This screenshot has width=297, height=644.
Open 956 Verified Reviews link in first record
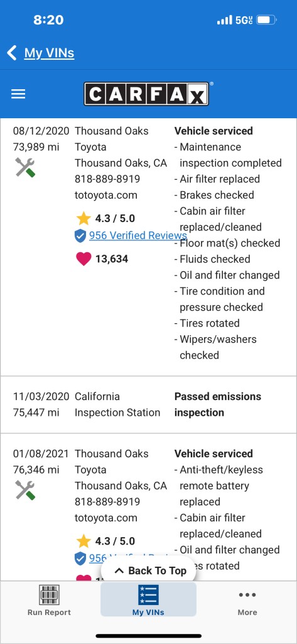tap(138, 235)
